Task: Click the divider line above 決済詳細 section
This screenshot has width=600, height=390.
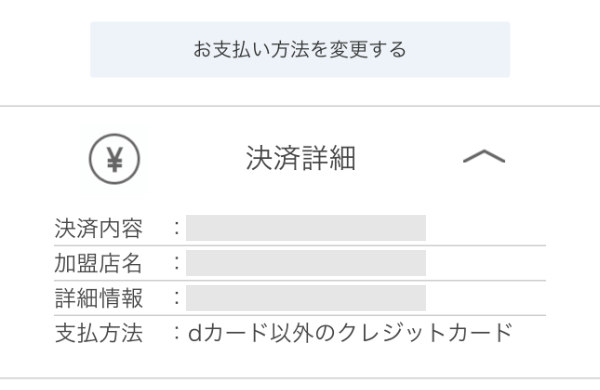Action: [x=300, y=106]
